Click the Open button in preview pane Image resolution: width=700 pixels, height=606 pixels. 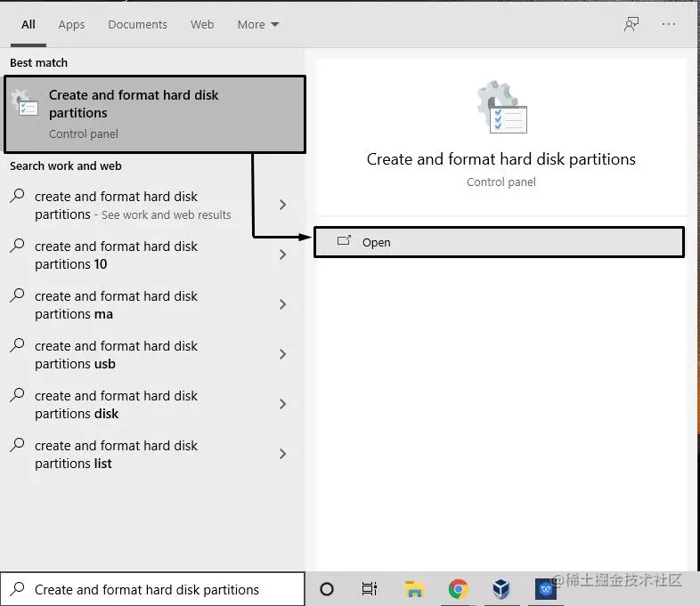point(499,242)
